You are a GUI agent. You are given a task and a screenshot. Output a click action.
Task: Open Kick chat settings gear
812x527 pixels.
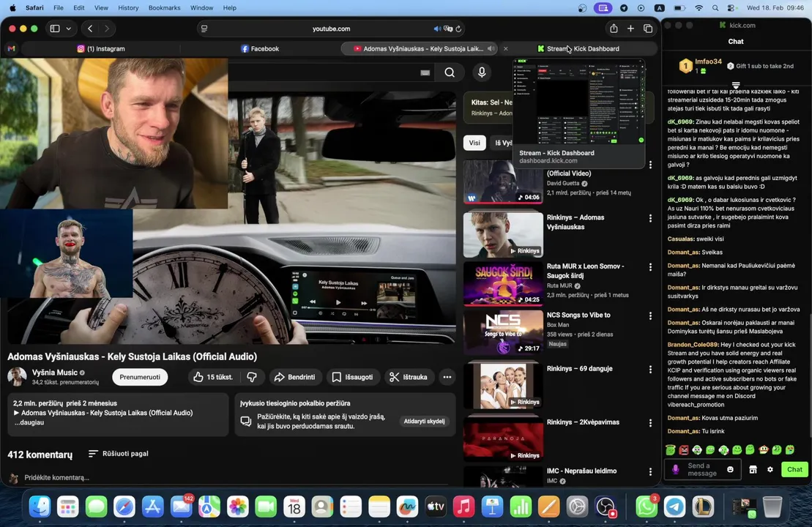click(x=770, y=469)
